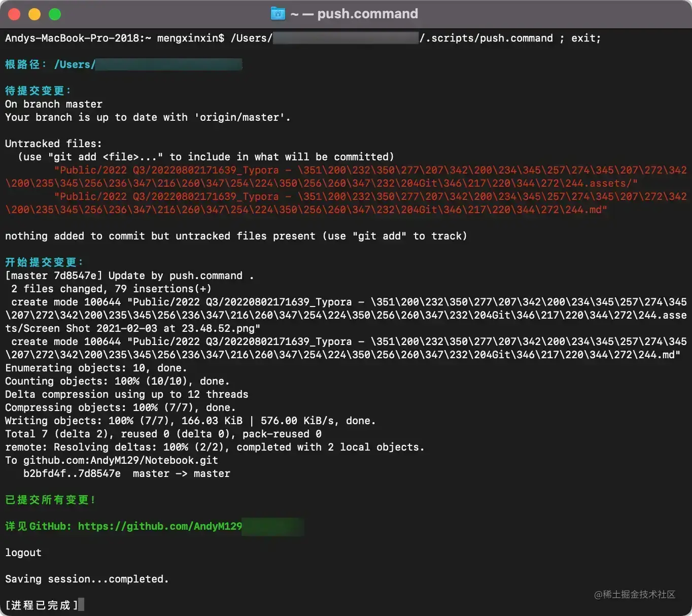Click the '[进程已完成]' line
692x616 pixels.
(42, 605)
